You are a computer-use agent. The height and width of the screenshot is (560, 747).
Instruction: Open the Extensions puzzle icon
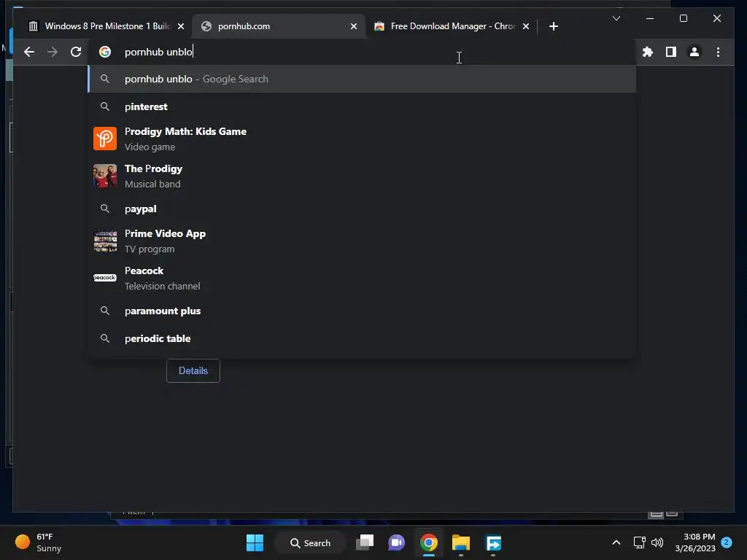[648, 52]
